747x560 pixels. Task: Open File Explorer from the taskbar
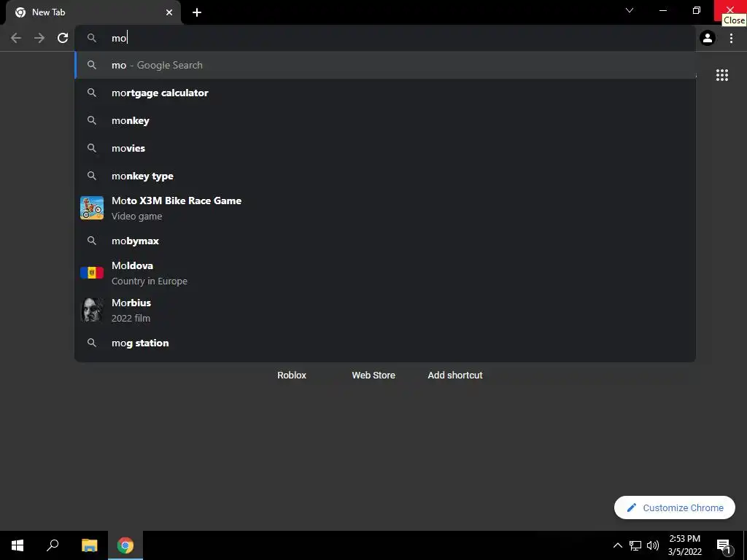(89, 545)
